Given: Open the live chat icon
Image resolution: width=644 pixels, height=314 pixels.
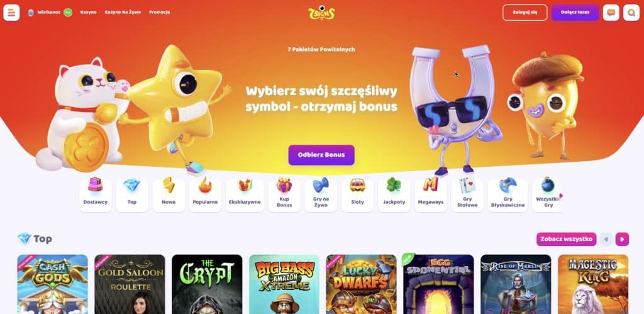Looking at the screenshot, I should [611, 13].
